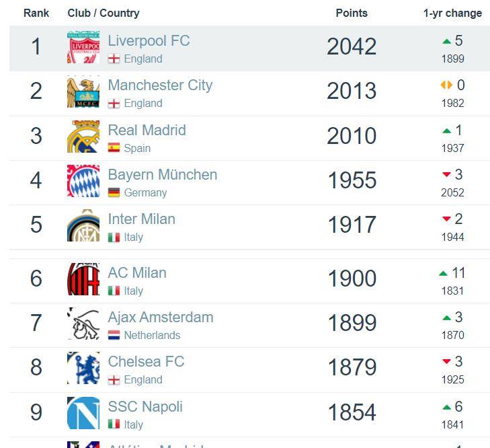The image size is (490, 448).
Task: Open the Ajax Amsterdam club link
Action: [161, 318]
